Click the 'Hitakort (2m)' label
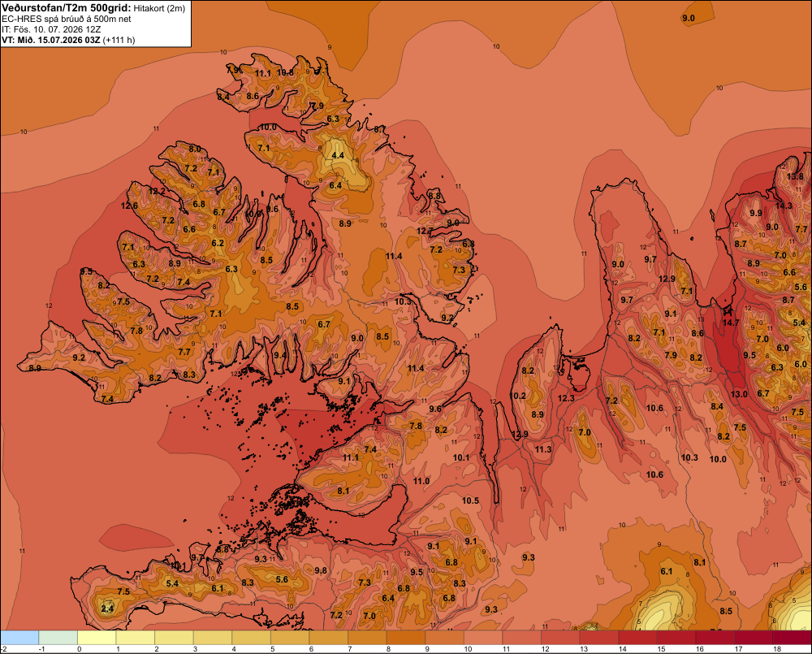Image resolution: width=812 pixels, height=654 pixels. click(159, 8)
